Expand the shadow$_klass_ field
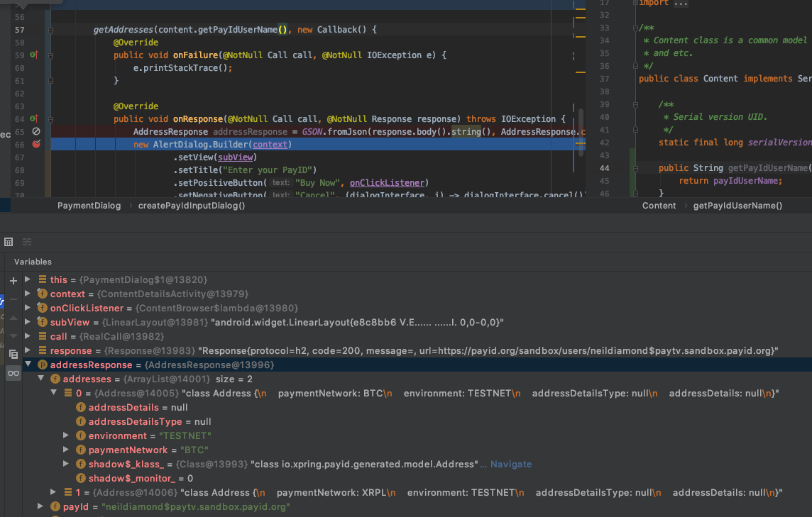Image resolution: width=812 pixels, height=517 pixels. pyautogui.click(x=66, y=464)
